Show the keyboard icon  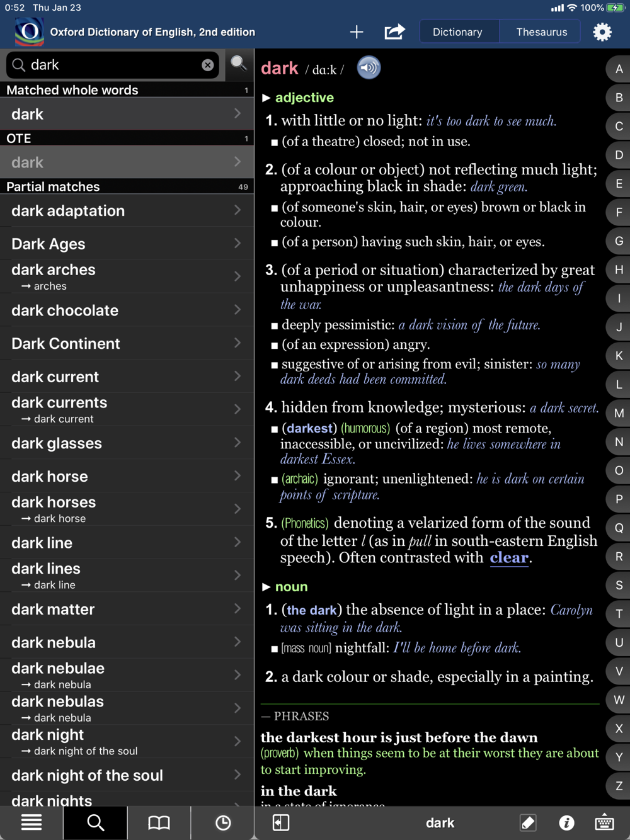pyautogui.click(x=604, y=822)
